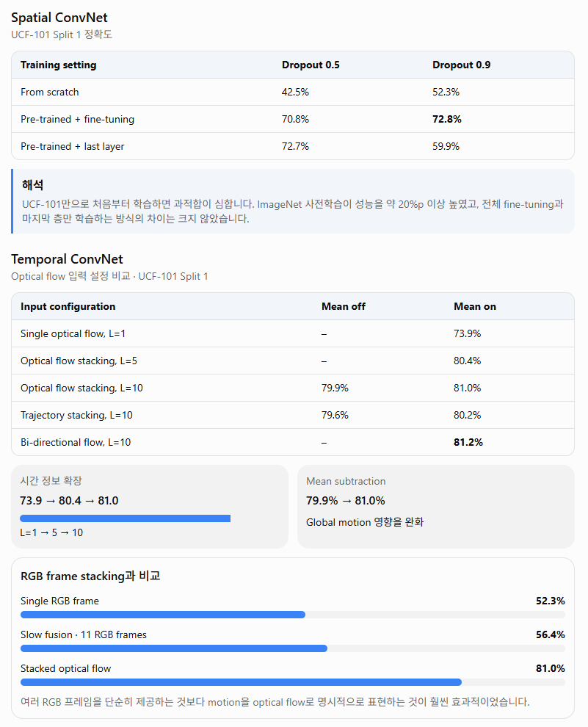Click the Training setting column header

(59, 65)
